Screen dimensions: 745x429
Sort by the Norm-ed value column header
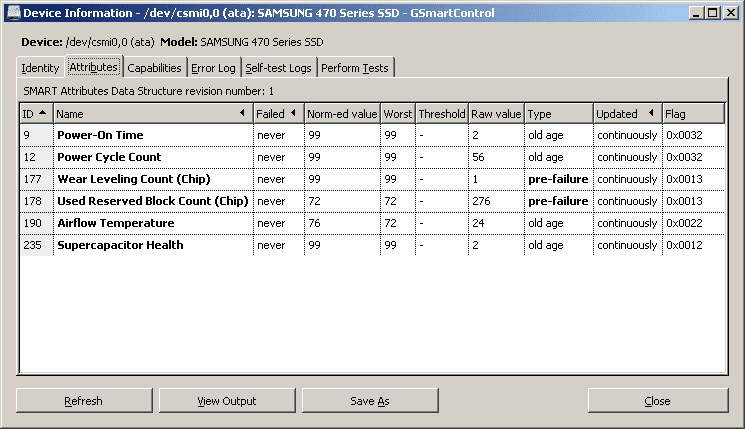pos(342,114)
